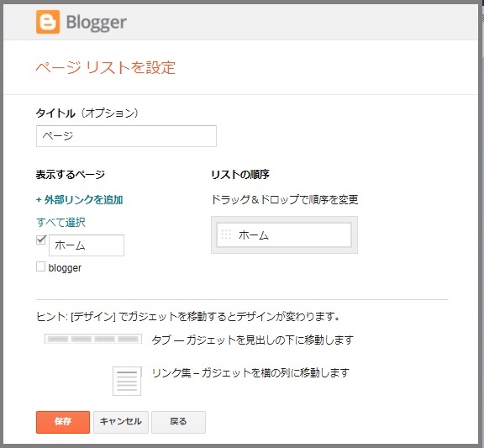Click the リストの順序 section label
This screenshot has width=484, height=448.
pos(240,175)
